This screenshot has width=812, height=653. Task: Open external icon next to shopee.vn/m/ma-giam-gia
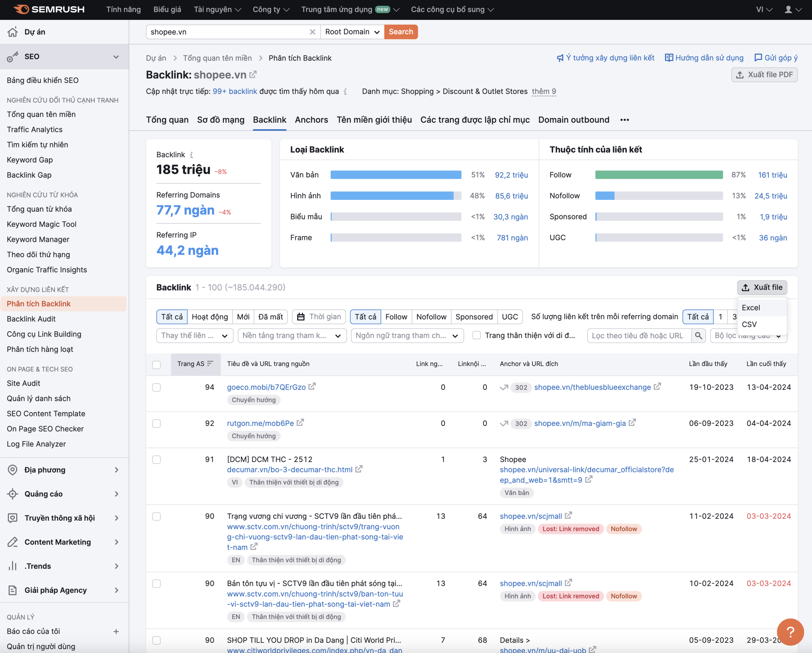coord(632,422)
